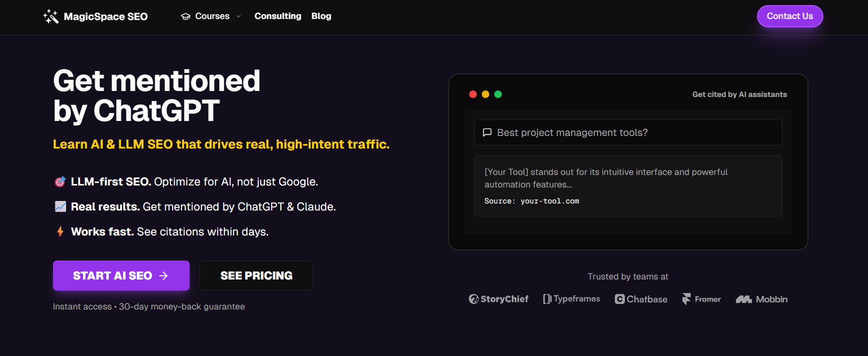Click the Framer logo
This screenshot has height=356, width=868.
tap(701, 299)
